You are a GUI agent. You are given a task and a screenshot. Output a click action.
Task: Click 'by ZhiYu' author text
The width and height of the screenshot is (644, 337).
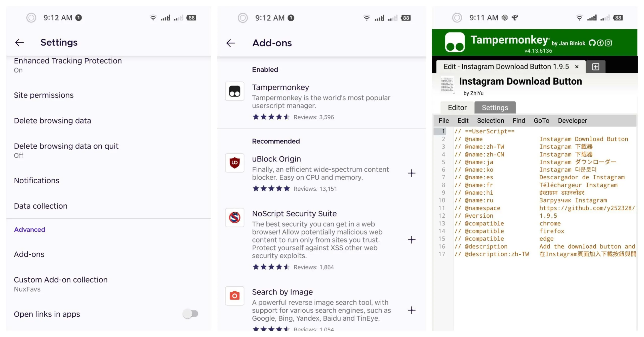point(473,93)
